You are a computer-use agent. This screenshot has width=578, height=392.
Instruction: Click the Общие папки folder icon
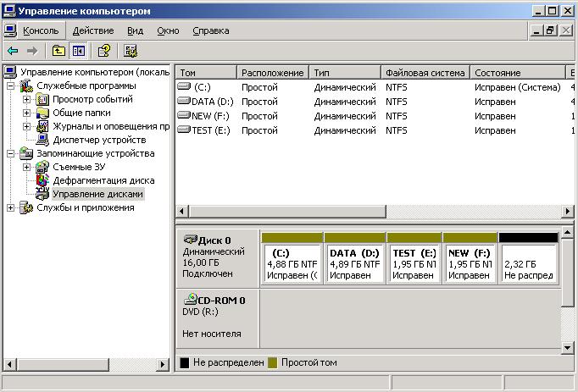42,113
